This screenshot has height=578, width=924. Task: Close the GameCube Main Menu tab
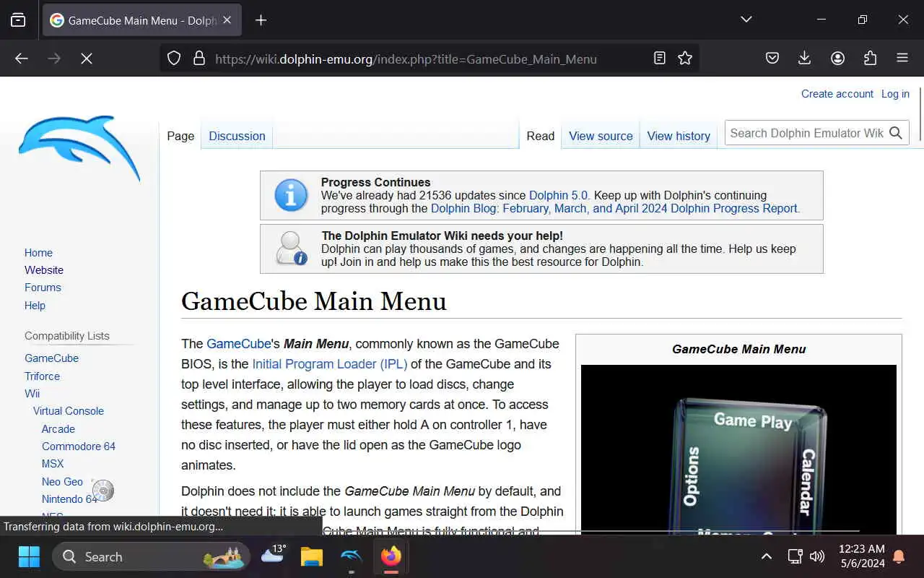click(x=227, y=20)
